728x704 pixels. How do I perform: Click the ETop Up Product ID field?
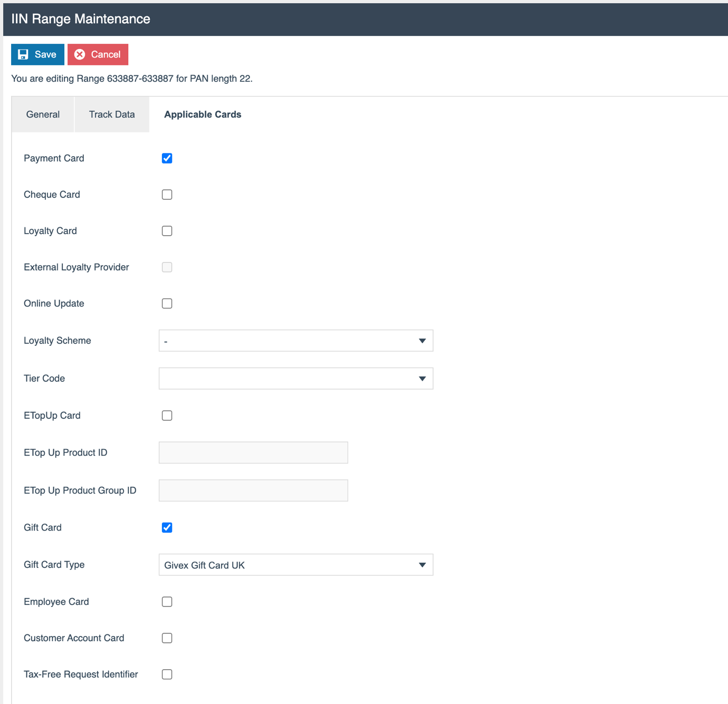click(x=253, y=452)
